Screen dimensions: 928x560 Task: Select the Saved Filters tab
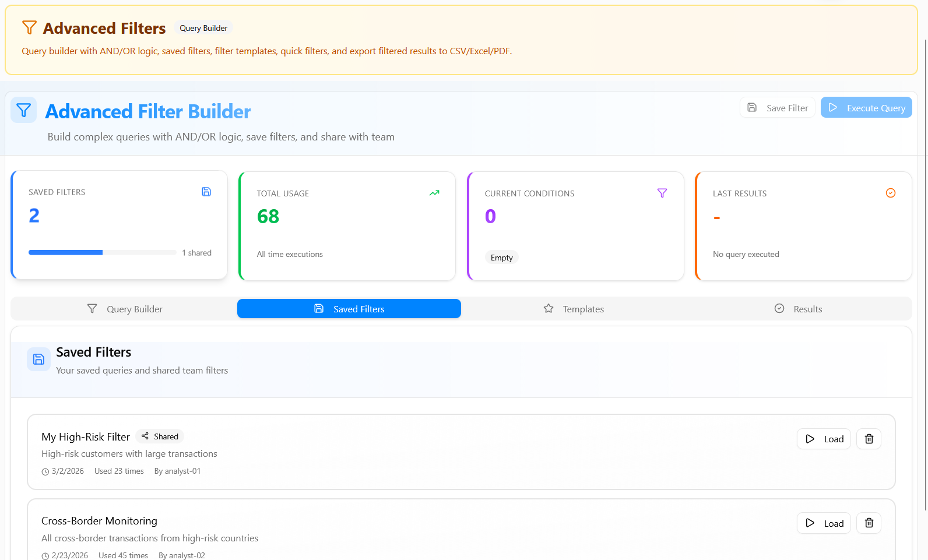[x=349, y=309]
